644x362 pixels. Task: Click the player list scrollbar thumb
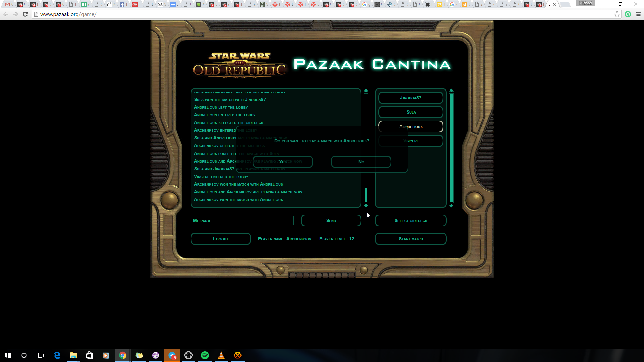coord(451,148)
